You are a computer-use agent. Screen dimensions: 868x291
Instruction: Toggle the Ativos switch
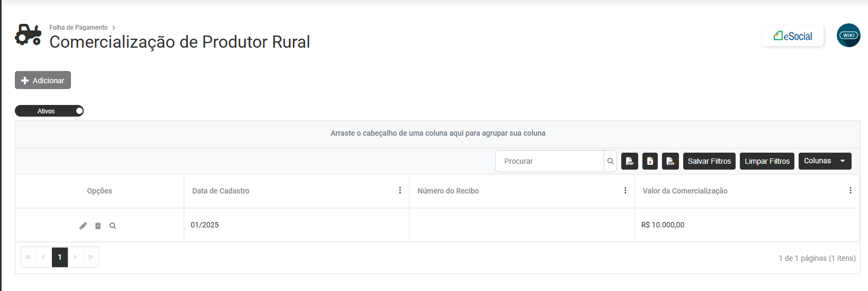click(x=49, y=111)
